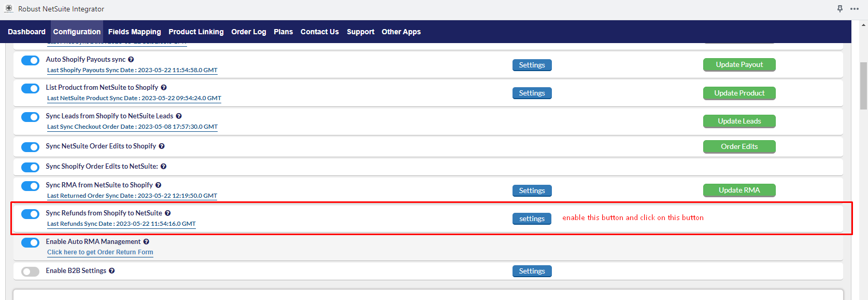The height and width of the screenshot is (300, 868).
Task: Click the Robust NetSuite Integrator app logo icon
Action: (x=9, y=9)
